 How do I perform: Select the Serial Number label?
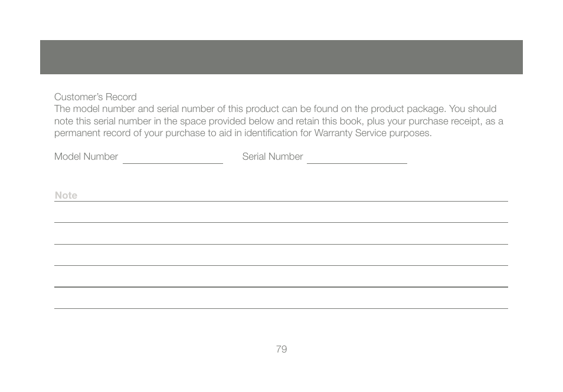click(273, 157)
